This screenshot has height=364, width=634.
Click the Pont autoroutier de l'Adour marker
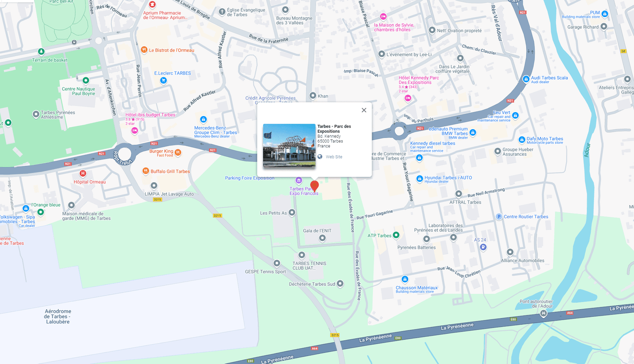coord(543,313)
